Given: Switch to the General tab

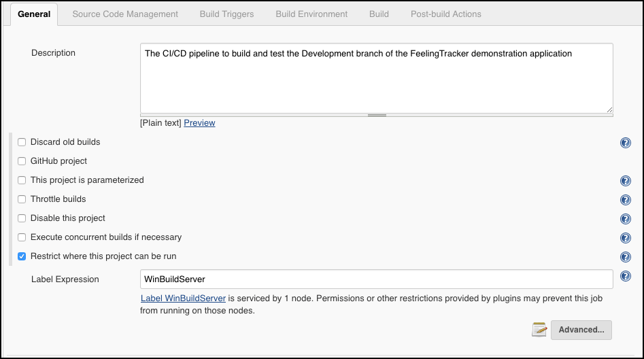Looking at the screenshot, I should (34, 14).
